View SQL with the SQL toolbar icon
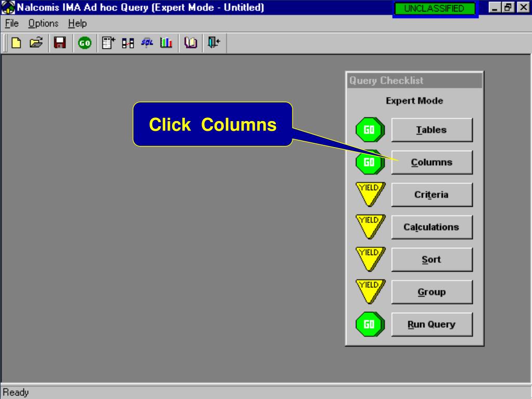Screen dimensions: 532x399 tap(147, 43)
